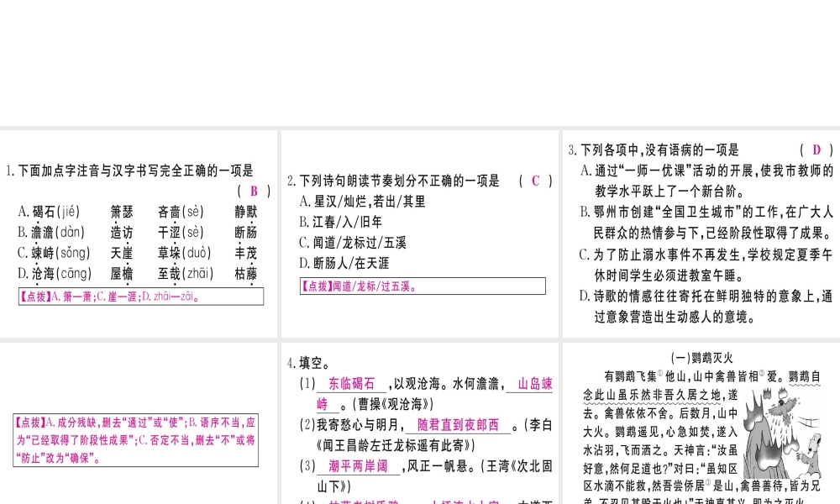840x504 pixels.
Task: Click the word 造访 in option B
Action: (122, 233)
